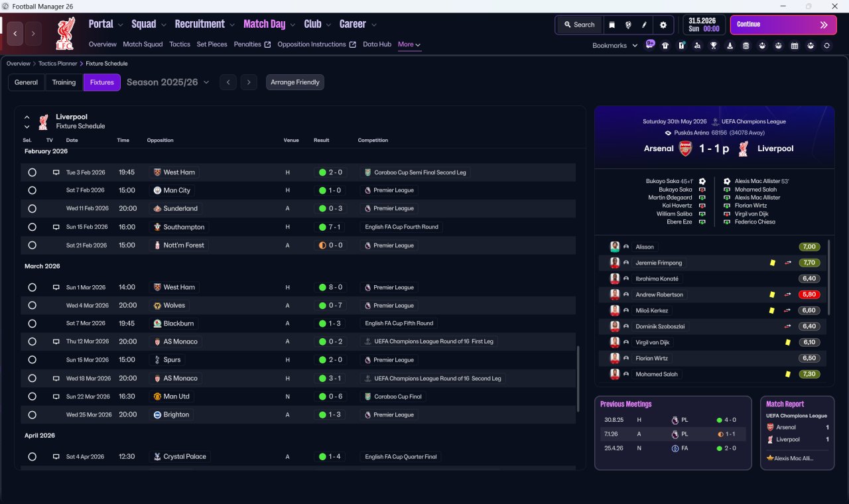Click the Liverpool club crest logo
Viewport: 849px width, 504px height.
[x=65, y=33]
